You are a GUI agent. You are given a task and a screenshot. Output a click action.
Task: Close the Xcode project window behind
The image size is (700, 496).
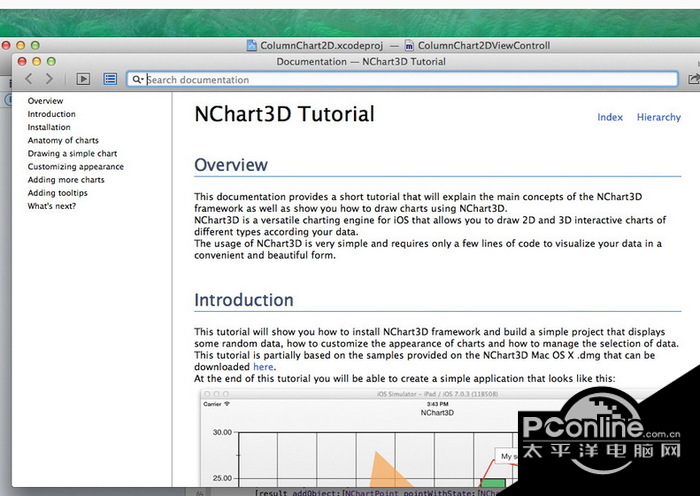[6, 45]
